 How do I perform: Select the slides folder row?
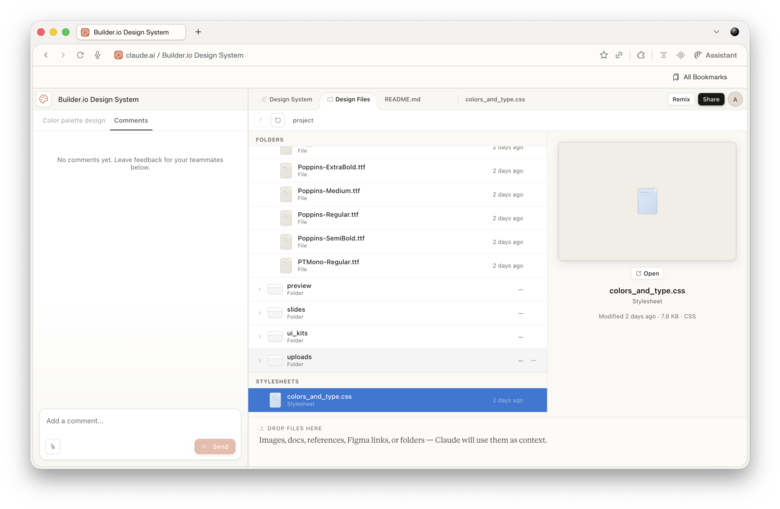[397, 313]
